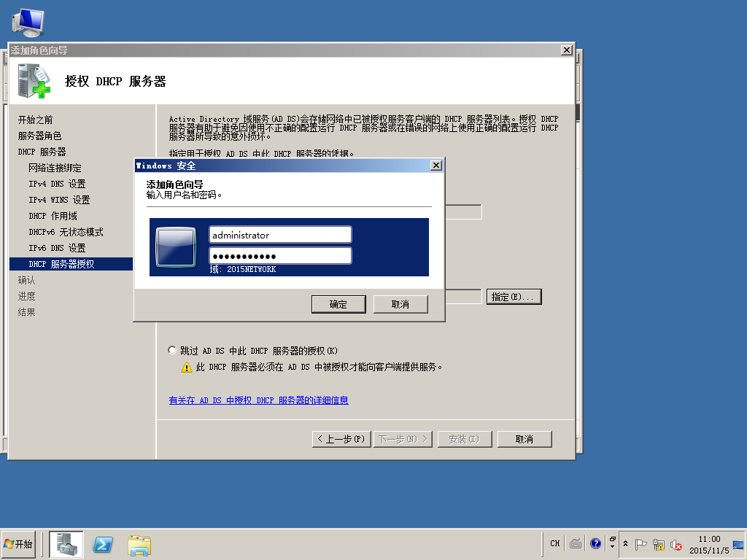Select 跳过 AD DS 中此 DHCP 服务器的授权 radio button
747x560 pixels.
coord(172,350)
